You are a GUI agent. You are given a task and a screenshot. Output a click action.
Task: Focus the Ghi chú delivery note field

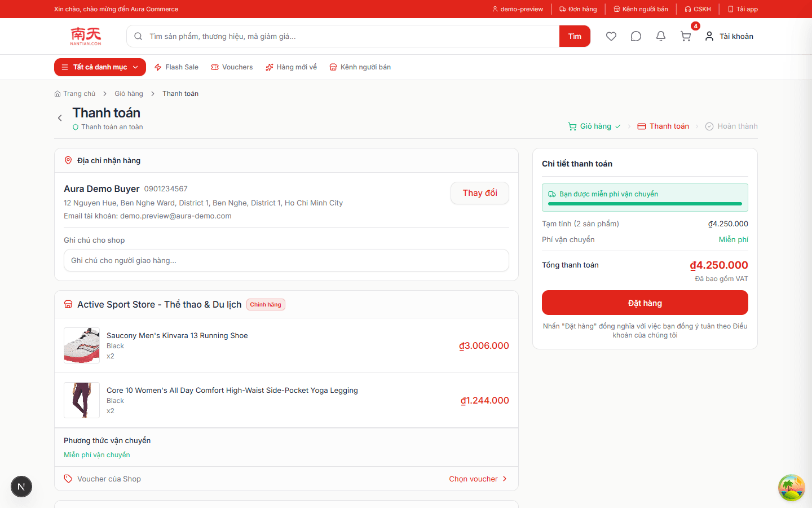pyautogui.click(x=286, y=260)
